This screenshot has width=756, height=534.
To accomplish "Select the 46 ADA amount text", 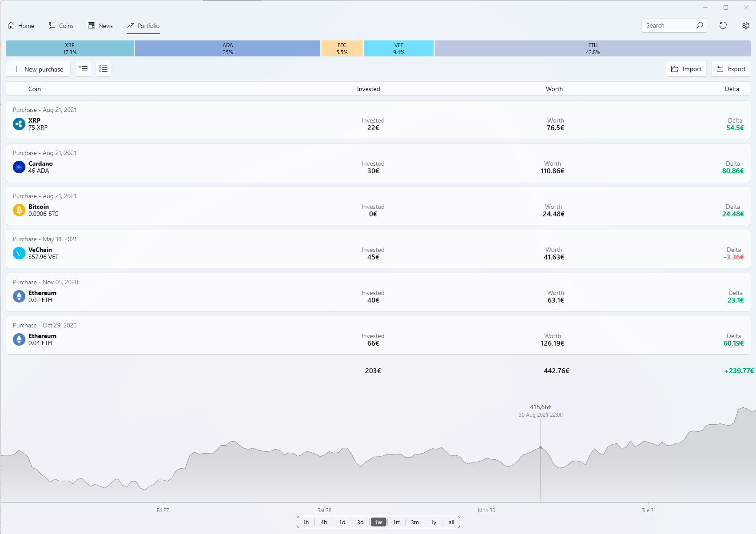I will pyautogui.click(x=39, y=171).
